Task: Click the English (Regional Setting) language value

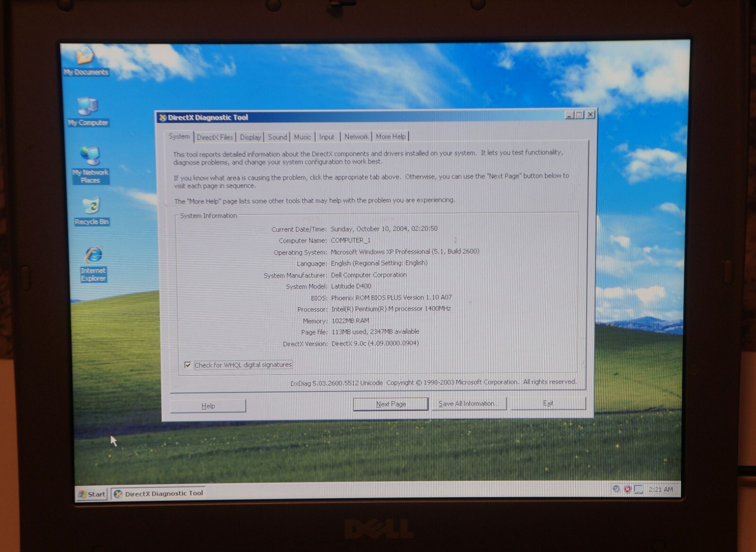Action: click(x=379, y=263)
